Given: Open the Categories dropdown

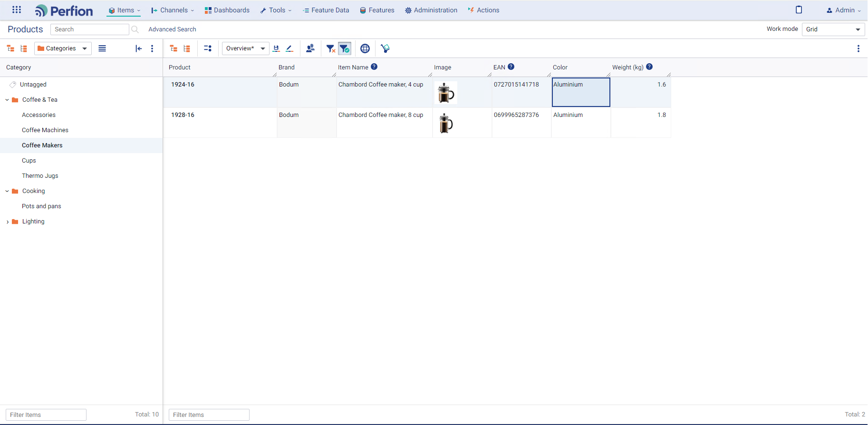Looking at the screenshot, I should (x=63, y=48).
